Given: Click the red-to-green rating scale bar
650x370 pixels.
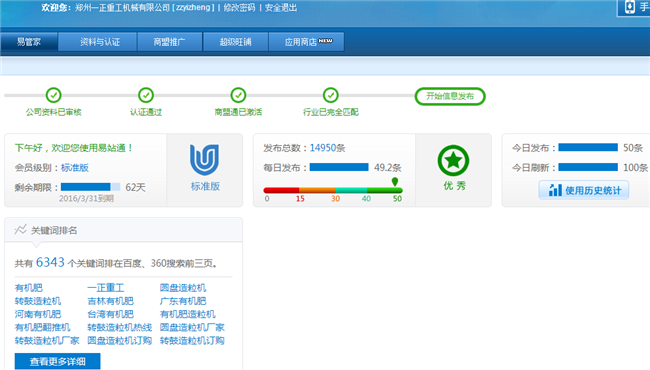Looking at the screenshot, I should coord(333,190).
